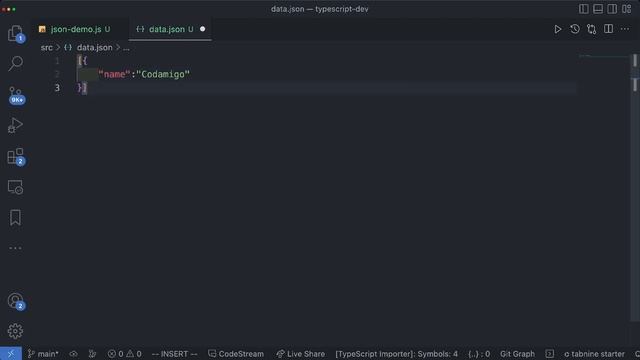Viewport: 640px width, 360px height.
Task: Open the Explorer view in activity bar
Action: tap(16, 33)
